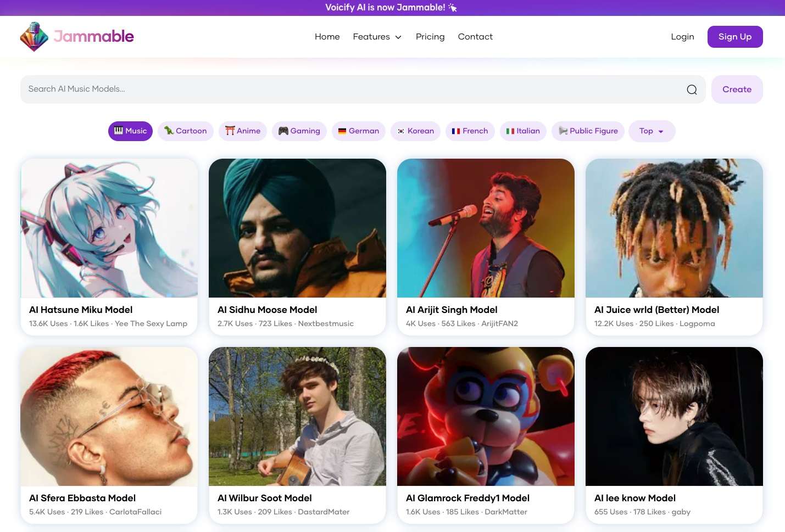
Task: Open the Top sorting dropdown
Action: (652, 131)
